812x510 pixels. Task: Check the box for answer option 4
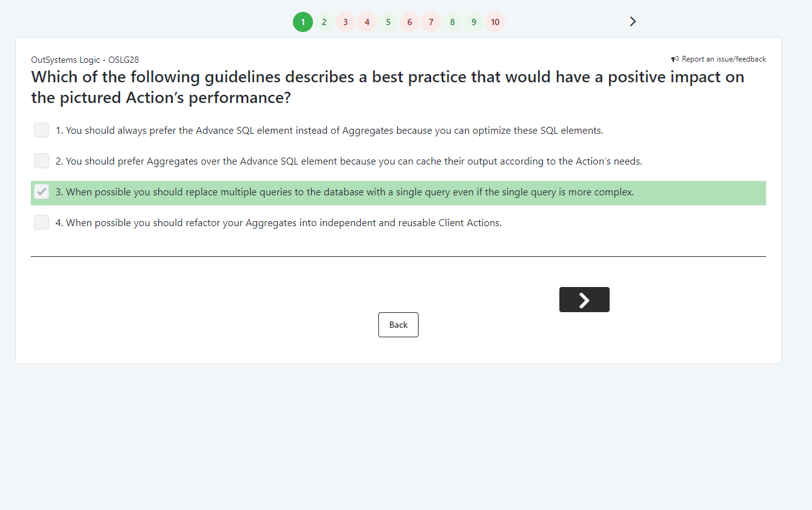[41, 222]
